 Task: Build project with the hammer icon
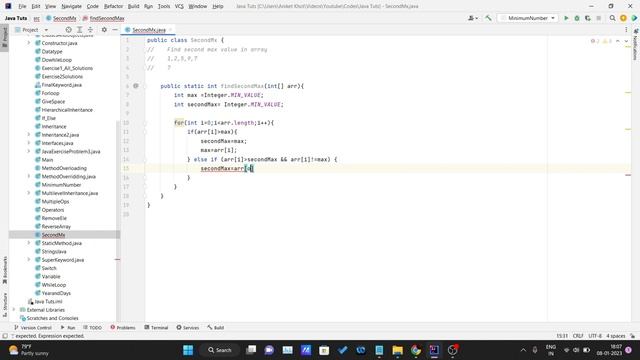[x=488, y=18]
